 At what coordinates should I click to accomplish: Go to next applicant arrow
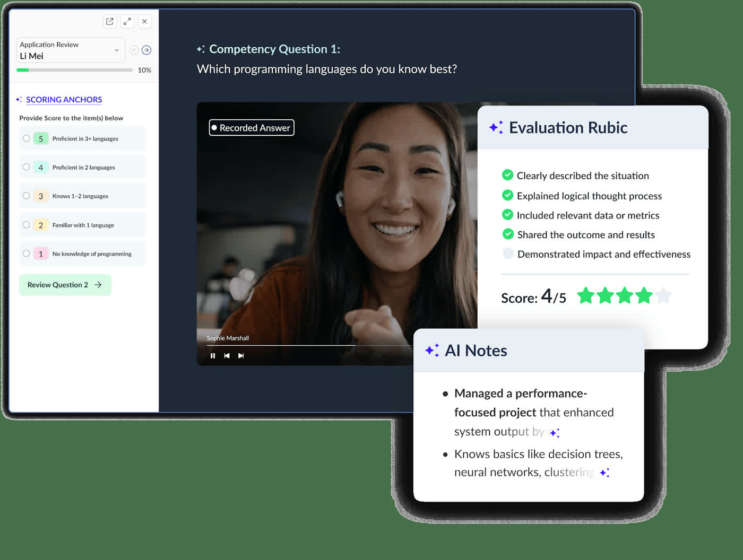click(146, 50)
